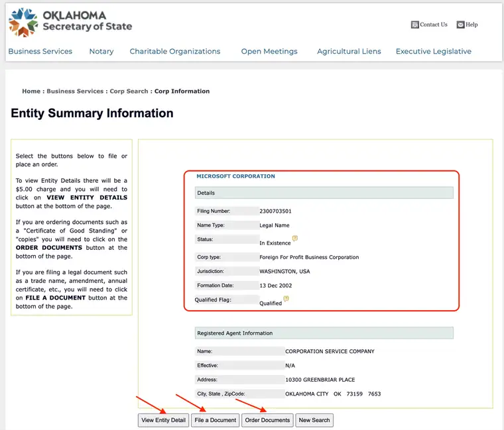
Task: Click the info icon beside Qualified flag
Action: (286, 299)
